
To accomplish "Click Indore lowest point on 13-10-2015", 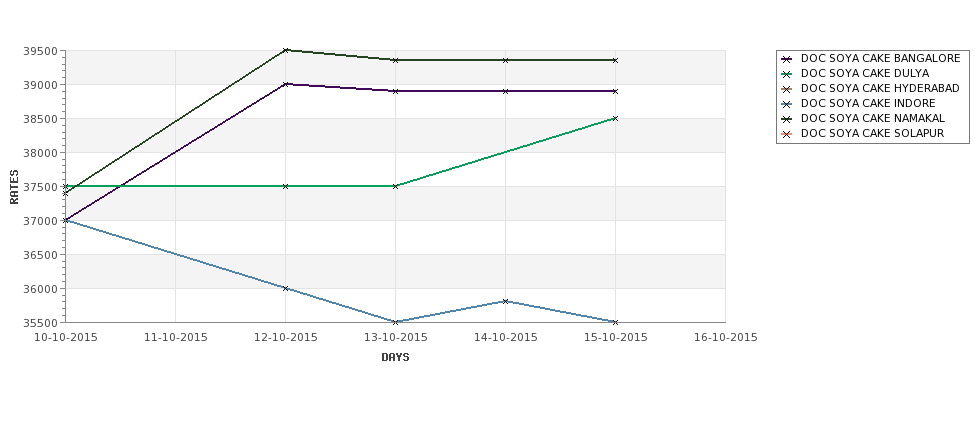I will tap(395, 322).
